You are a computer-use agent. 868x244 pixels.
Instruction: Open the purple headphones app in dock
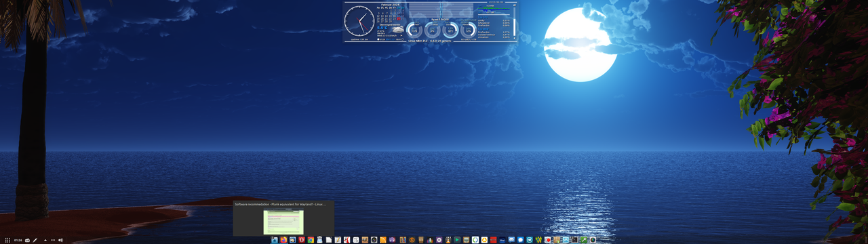(392, 240)
